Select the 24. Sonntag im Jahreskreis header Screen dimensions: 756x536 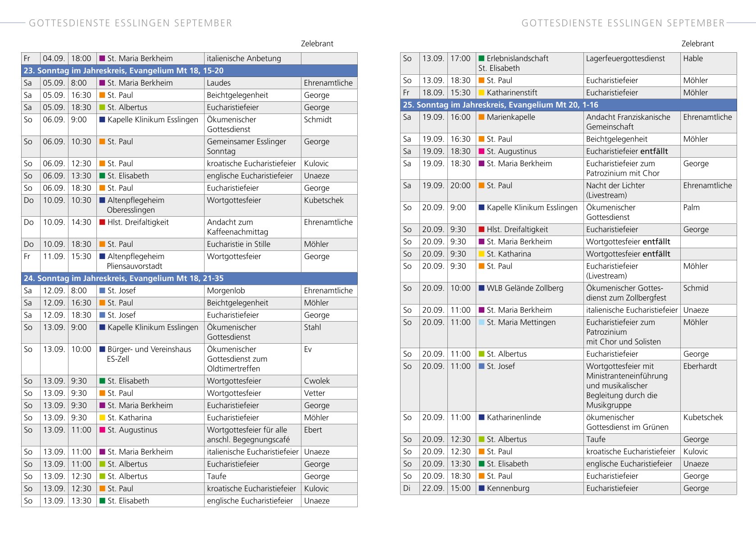coord(189,278)
